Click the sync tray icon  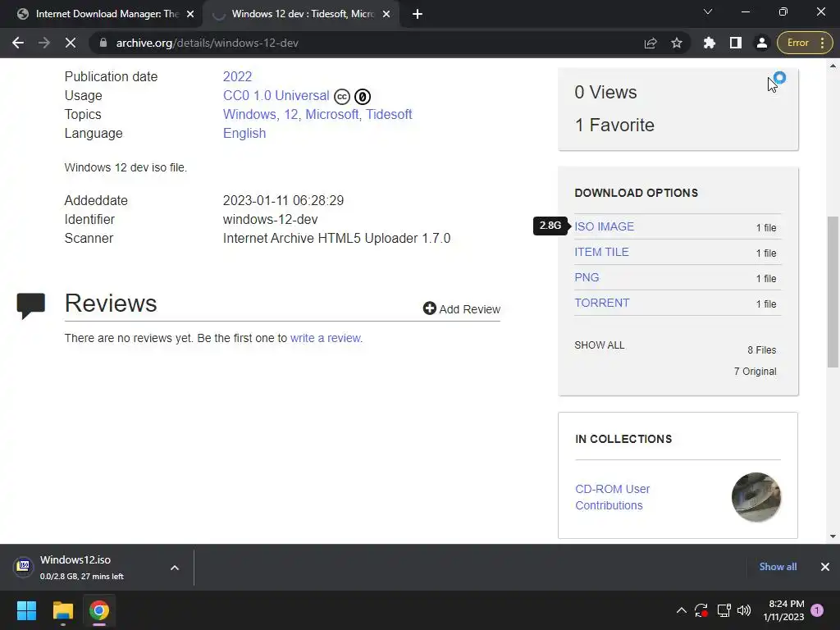click(701, 610)
